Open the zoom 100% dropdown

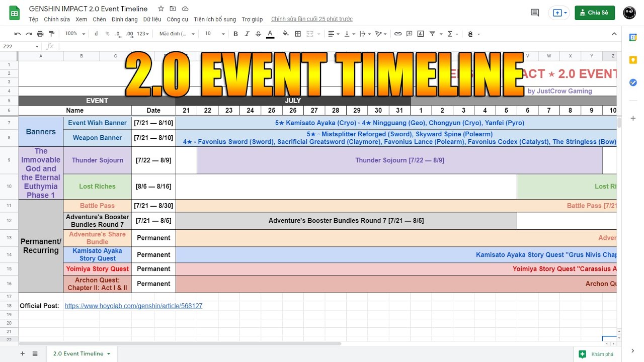tap(74, 34)
